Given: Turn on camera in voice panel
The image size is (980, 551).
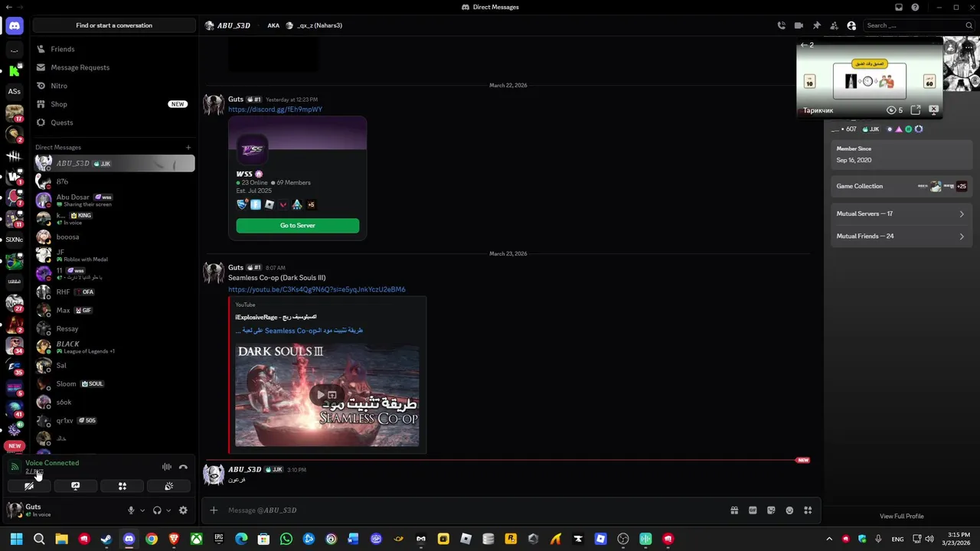Looking at the screenshot, I should coord(29,486).
